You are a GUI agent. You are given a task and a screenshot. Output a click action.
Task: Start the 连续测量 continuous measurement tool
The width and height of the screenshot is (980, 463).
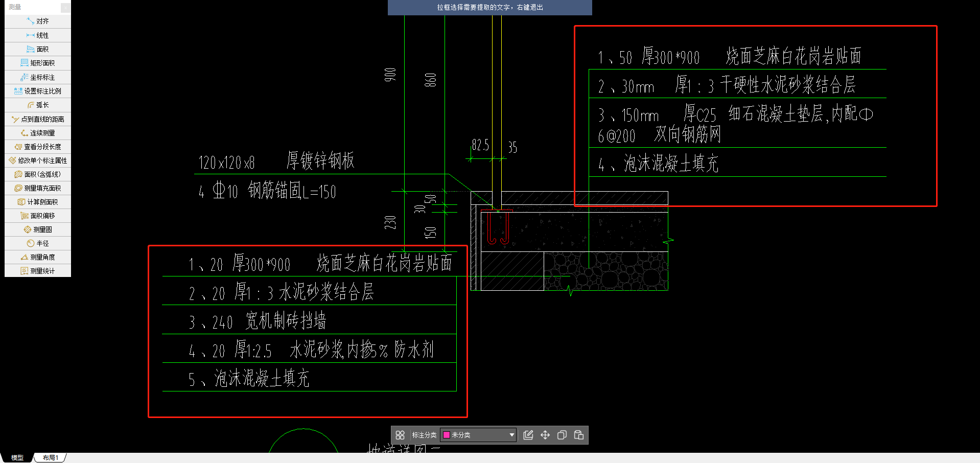pyautogui.click(x=38, y=133)
